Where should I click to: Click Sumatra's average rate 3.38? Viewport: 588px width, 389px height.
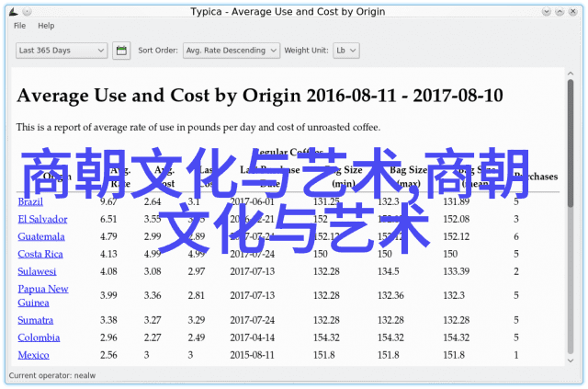(108, 320)
